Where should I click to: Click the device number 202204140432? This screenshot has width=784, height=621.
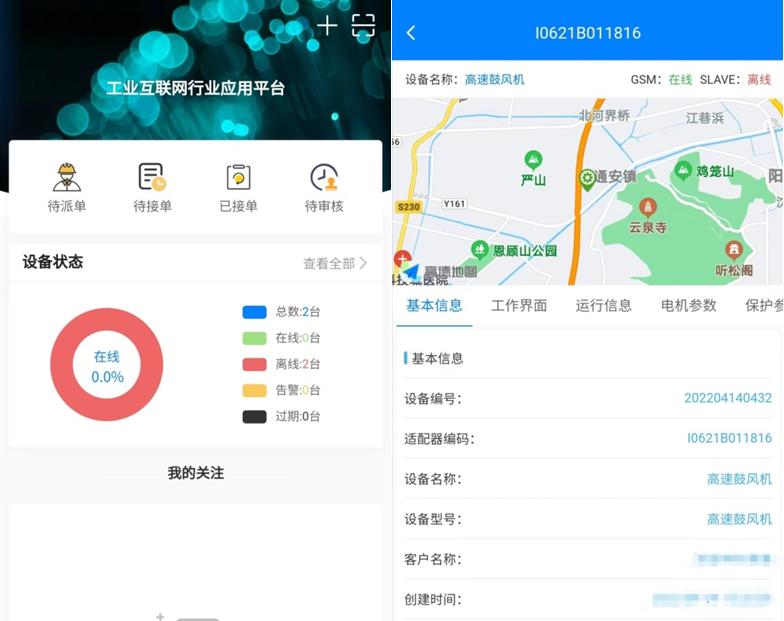[x=727, y=398]
